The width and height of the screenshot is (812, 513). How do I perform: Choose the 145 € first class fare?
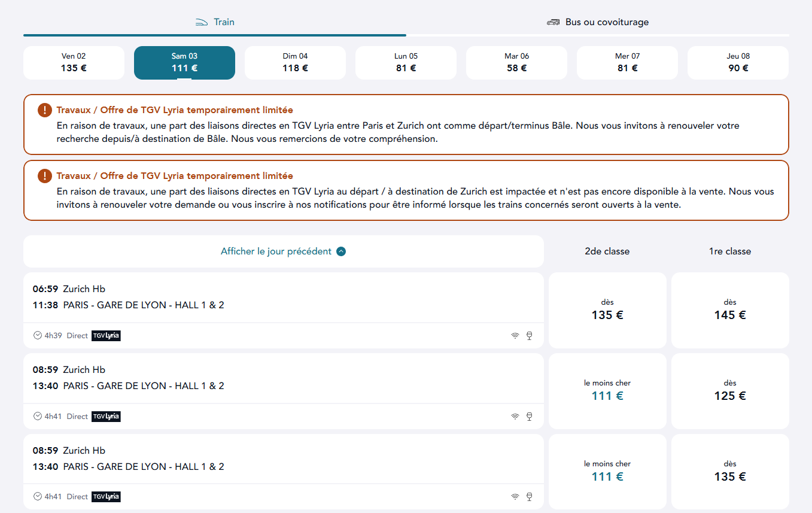point(730,310)
